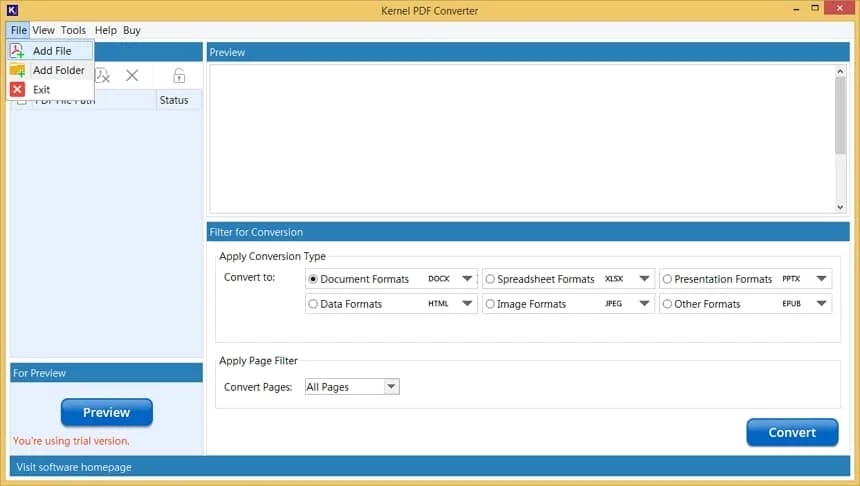Minimize the Kernel PDF Converter window

(796, 9)
